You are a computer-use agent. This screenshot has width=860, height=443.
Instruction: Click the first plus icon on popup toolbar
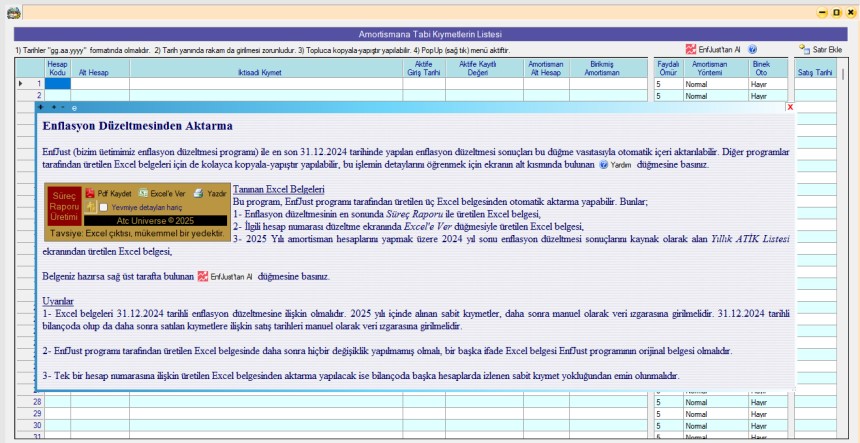(41, 107)
